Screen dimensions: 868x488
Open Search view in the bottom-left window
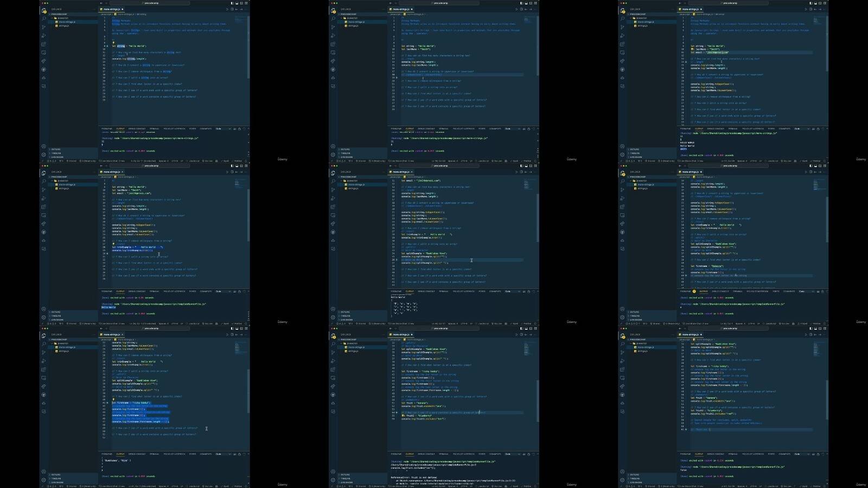click(x=44, y=345)
